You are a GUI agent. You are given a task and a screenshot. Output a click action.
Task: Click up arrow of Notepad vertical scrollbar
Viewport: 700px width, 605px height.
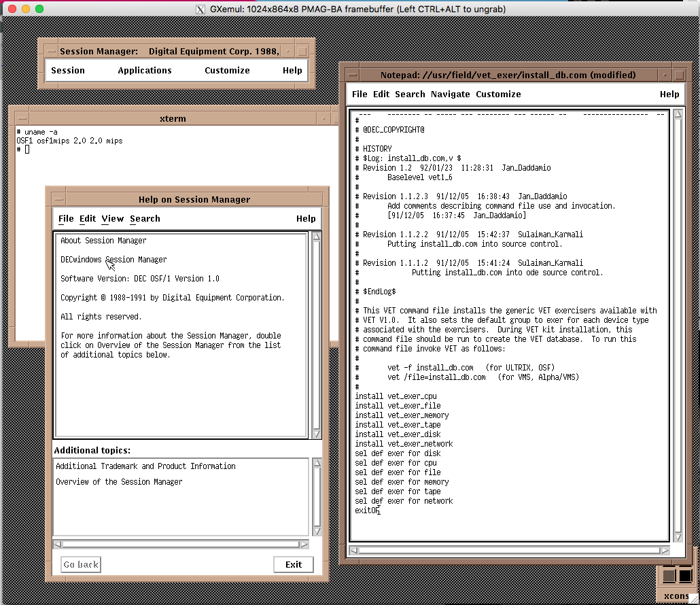click(x=678, y=114)
